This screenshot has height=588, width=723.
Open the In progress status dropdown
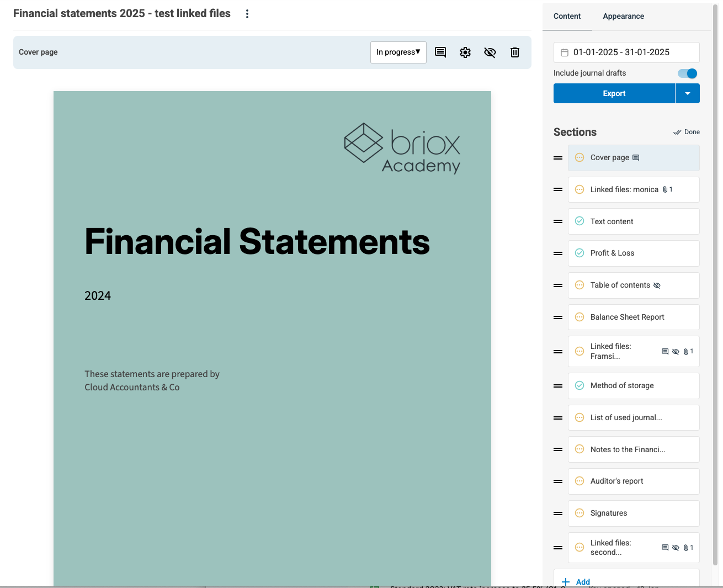pyautogui.click(x=398, y=52)
